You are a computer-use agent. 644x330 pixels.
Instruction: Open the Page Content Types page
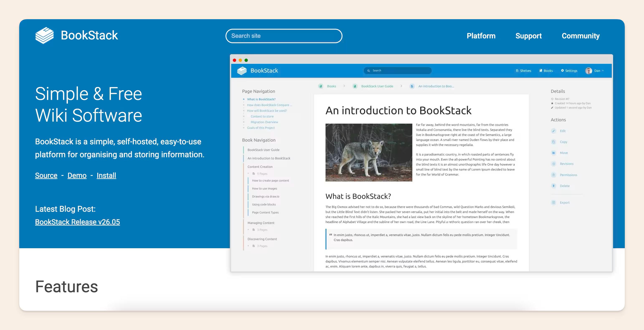tap(265, 212)
